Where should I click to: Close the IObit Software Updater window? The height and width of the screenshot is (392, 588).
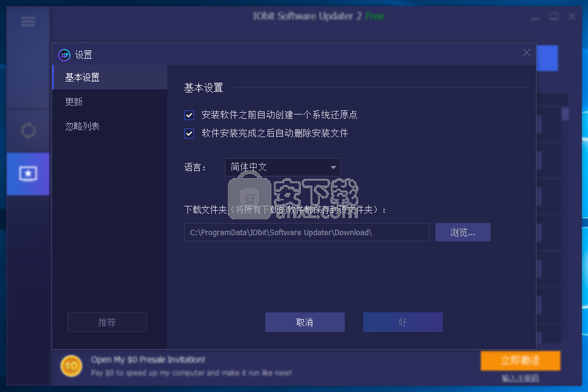click(x=572, y=16)
